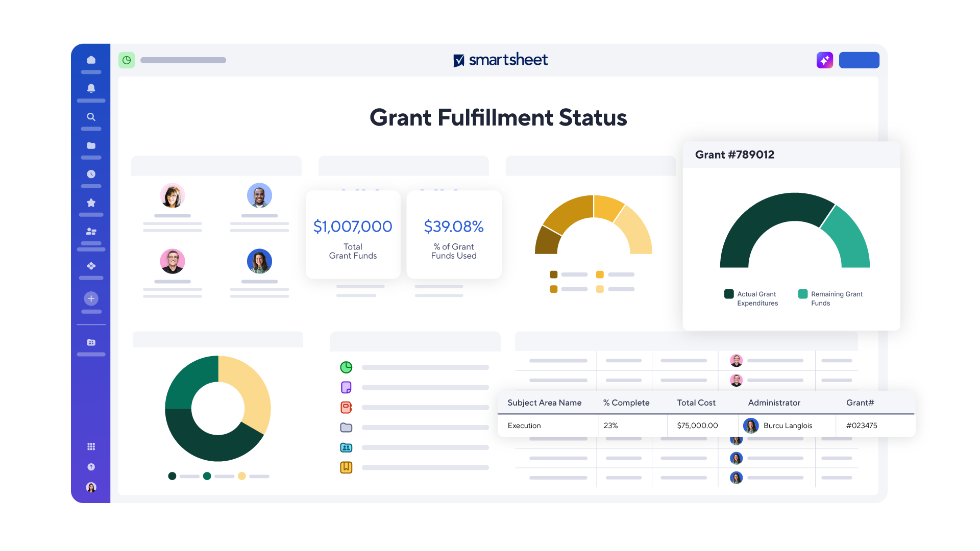The height and width of the screenshot is (551, 980).
Task: Click the Subject Area Name column header
Action: click(x=544, y=403)
